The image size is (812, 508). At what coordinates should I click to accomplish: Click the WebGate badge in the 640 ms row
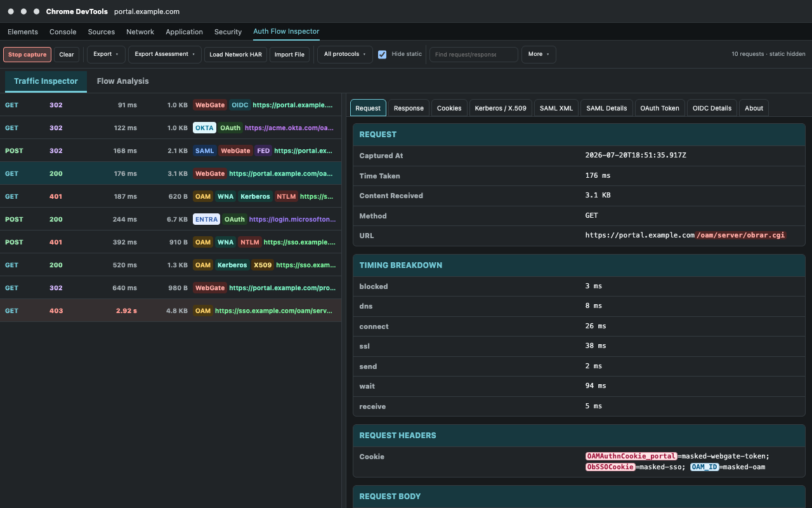pos(210,288)
